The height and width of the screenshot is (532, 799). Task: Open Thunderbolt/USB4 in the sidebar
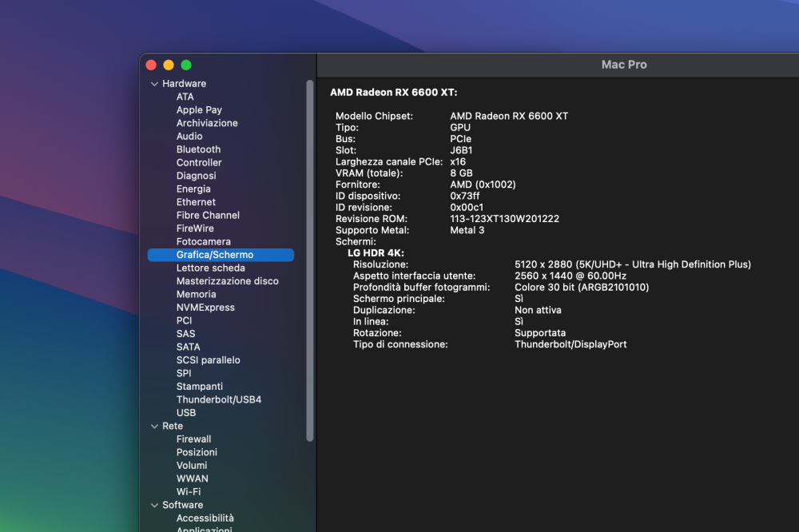pos(219,399)
